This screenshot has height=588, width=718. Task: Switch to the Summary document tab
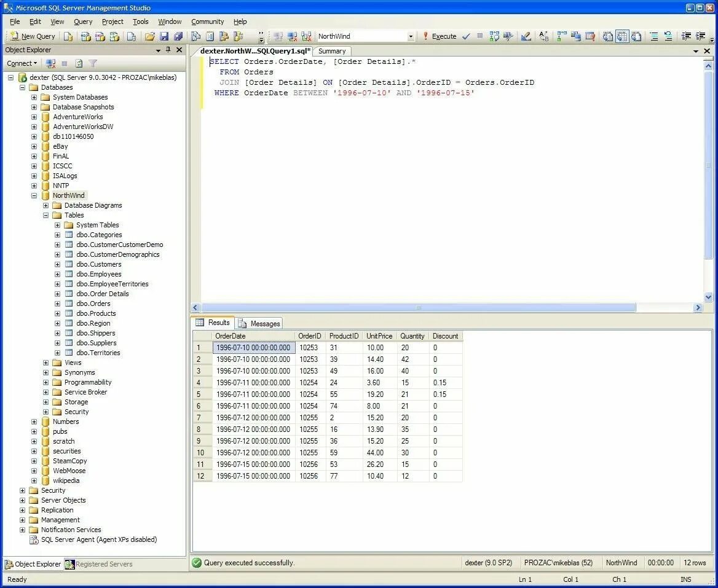click(x=332, y=51)
